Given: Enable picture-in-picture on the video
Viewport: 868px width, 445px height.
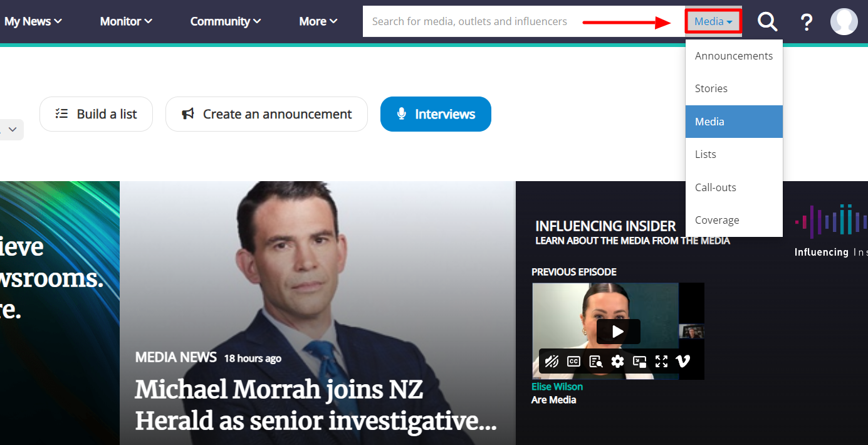Looking at the screenshot, I should (639, 361).
